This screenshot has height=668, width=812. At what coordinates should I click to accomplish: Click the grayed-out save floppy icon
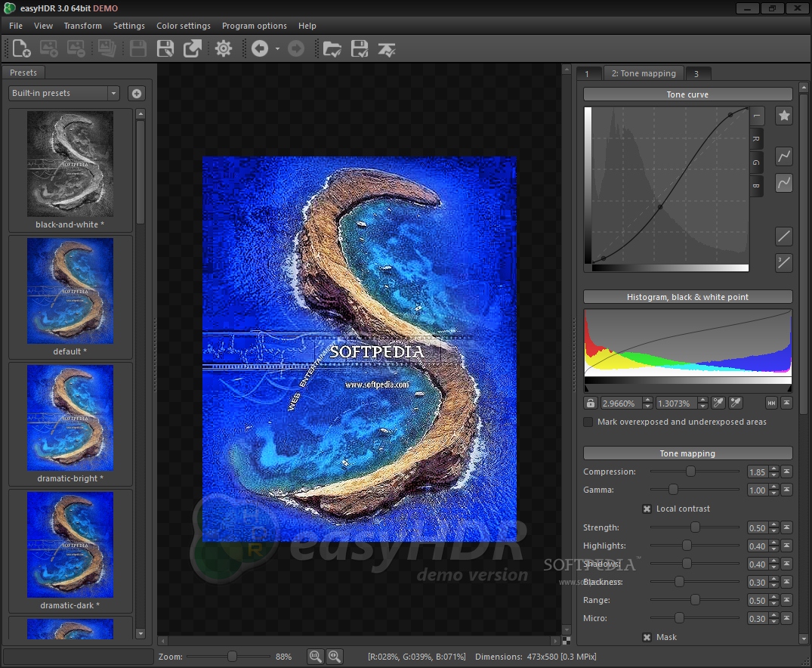(x=137, y=48)
